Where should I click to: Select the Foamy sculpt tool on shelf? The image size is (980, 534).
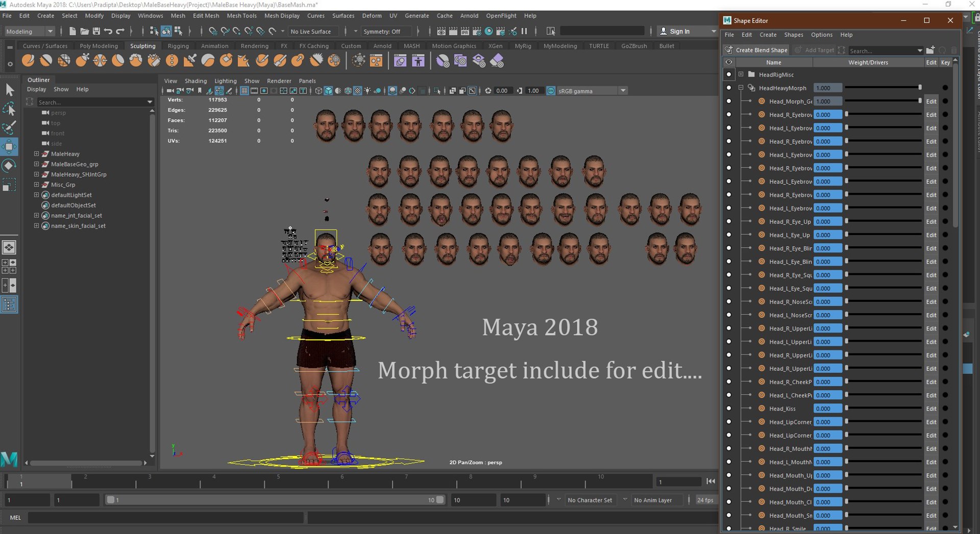pos(136,61)
